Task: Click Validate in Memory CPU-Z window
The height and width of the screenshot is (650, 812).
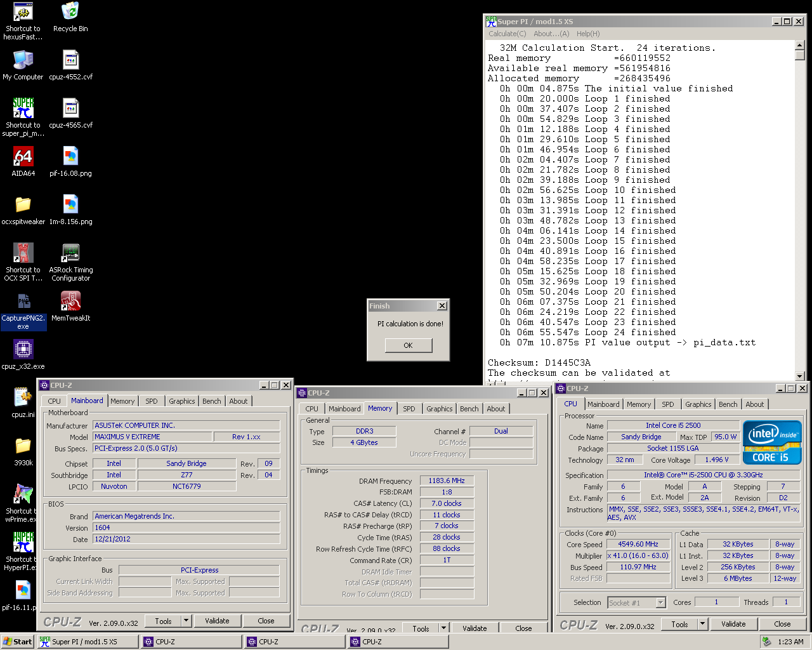Action: click(x=475, y=628)
